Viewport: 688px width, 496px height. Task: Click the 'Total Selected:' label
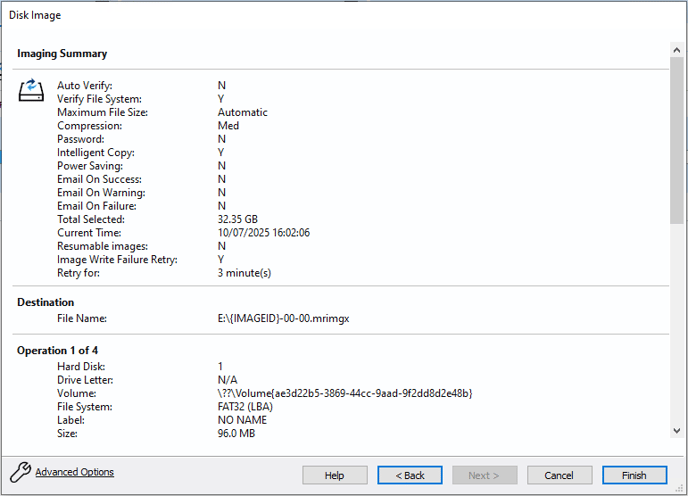point(91,219)
